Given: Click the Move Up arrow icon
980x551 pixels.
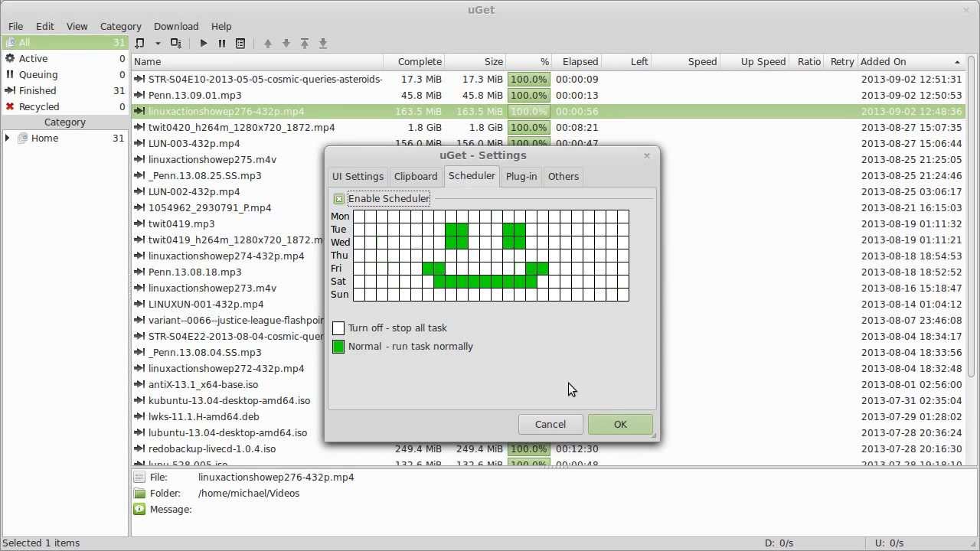Looking at the screenshot, I should click(268, 44).
